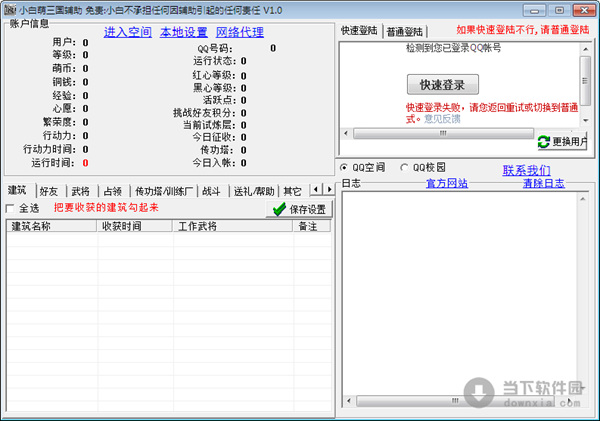Switch to the 好友 tab

pyautogui.click(x=49, y=191)
